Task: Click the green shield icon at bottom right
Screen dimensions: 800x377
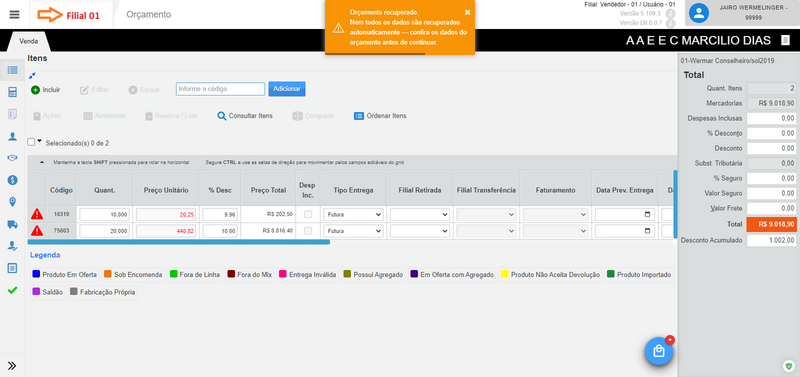Action: click(x=789, y=366)
